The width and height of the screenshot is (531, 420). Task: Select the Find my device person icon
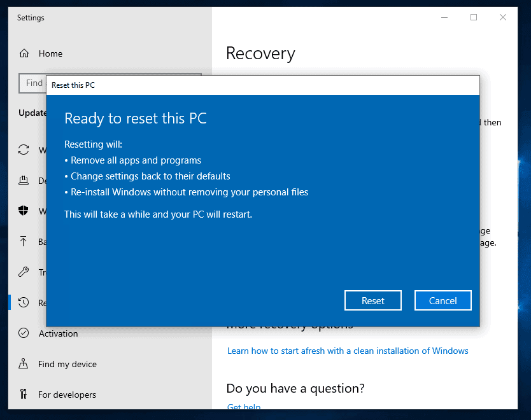click(24, 364)
